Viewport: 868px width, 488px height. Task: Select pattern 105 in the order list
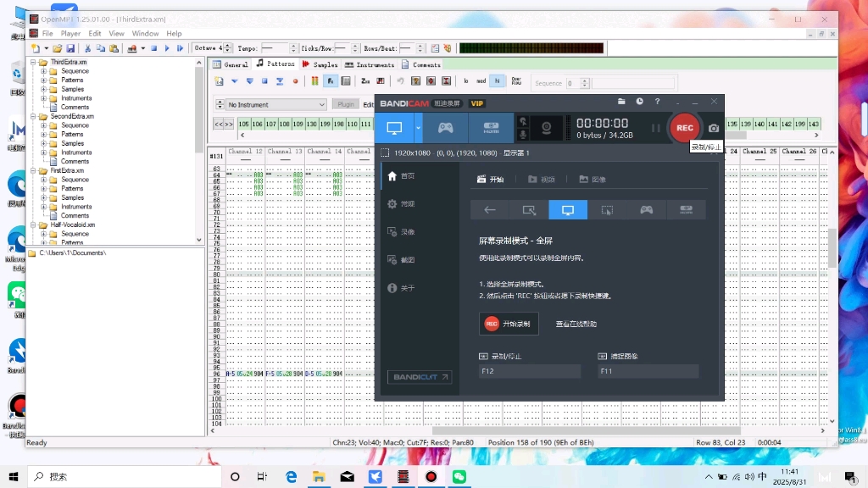(x=243, y=124)
